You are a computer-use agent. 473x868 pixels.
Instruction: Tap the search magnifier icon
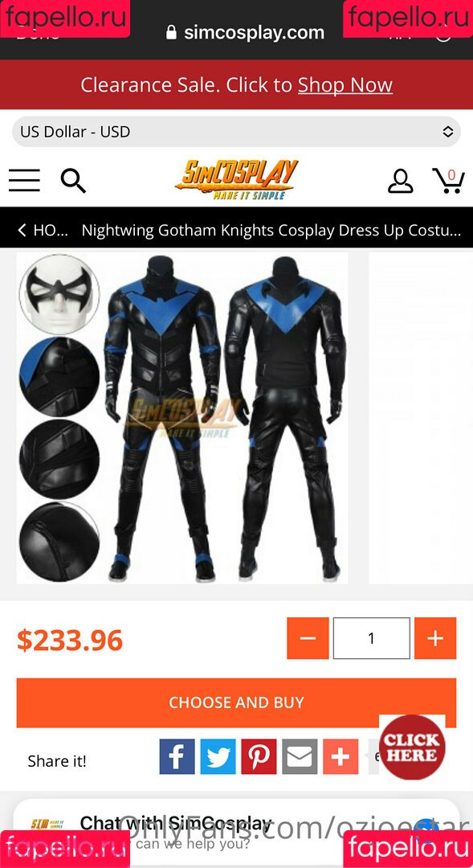coord(73,181)
